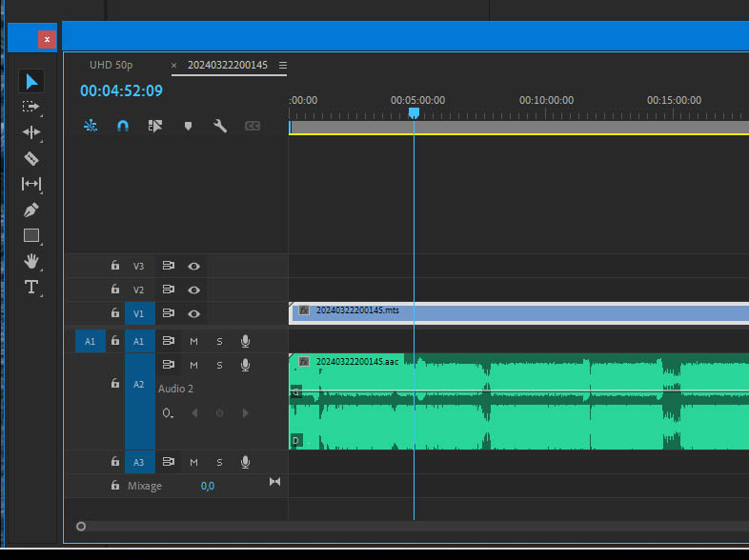The height and width of the screenshot is (560, 749).
Task: Toggle A1 track targeting
Action: (x=140, y=341)
